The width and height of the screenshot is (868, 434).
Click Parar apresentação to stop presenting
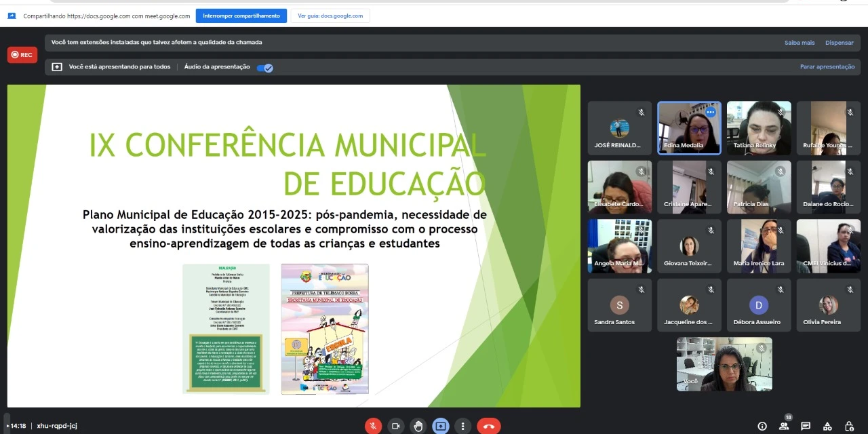tap(827, 67)
